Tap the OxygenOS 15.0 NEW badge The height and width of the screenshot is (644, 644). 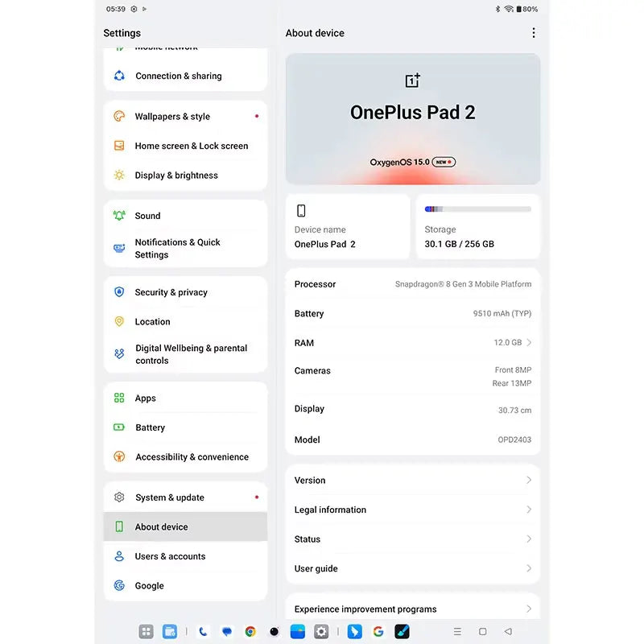pyautogui.click(x=444, y=162)
